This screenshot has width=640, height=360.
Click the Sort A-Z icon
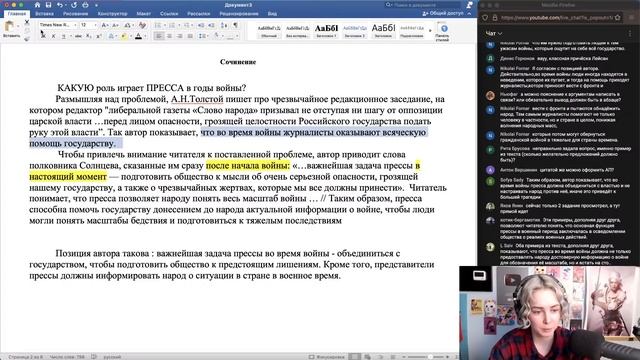(x=224, y=25)
